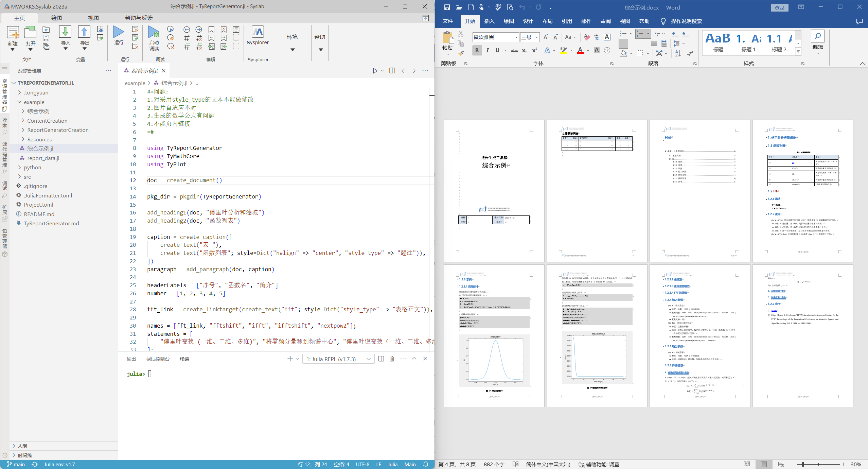Click the 登录 sign-in button
Viewport: 868px width, 469px height.
tap(779, 7)
